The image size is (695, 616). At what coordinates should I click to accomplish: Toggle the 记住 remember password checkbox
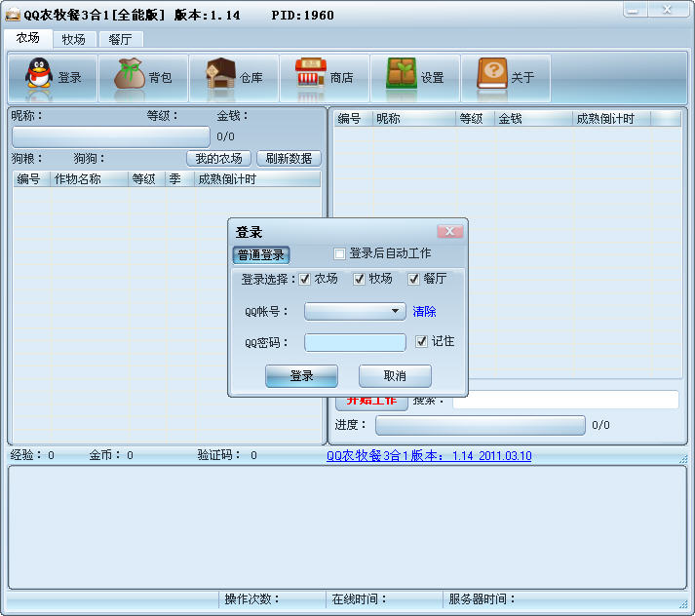(421, 341)
